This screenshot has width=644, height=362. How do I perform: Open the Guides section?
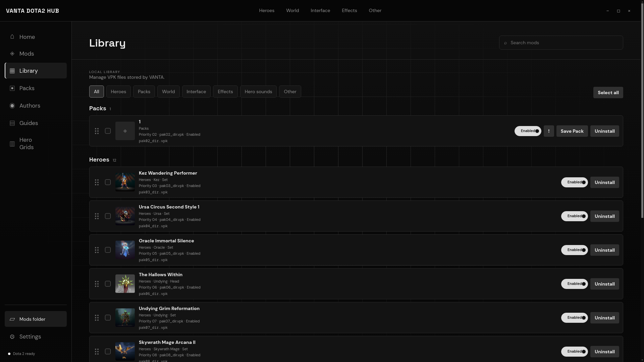36,123
